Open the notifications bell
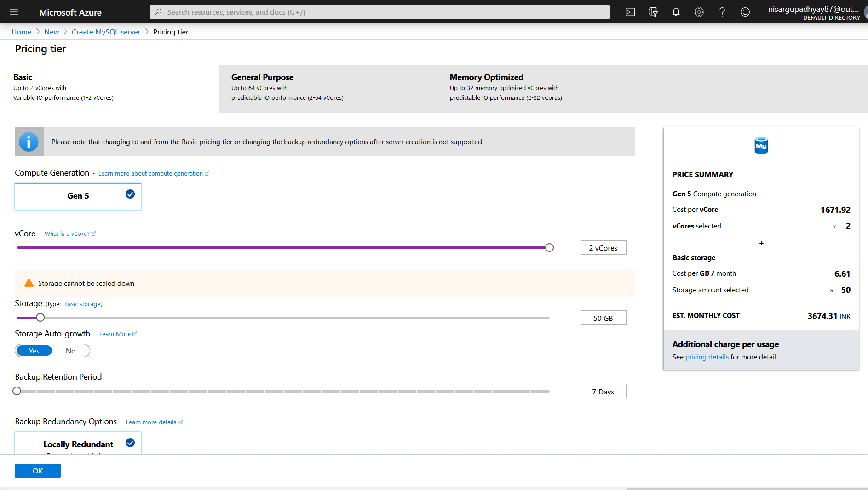This screenshot has width=868, height=490. [676, 12]
